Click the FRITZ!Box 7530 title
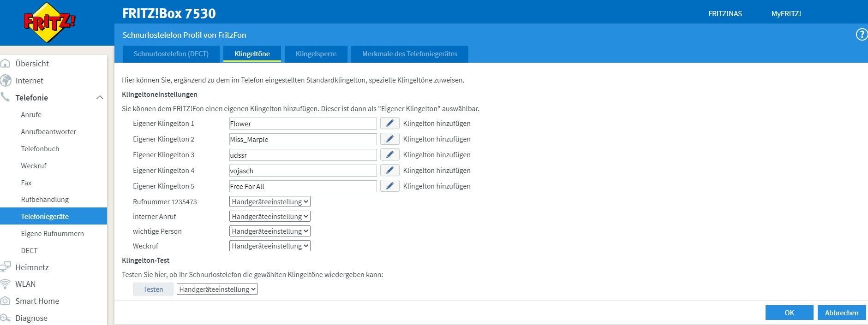Viewport: 868px width, 325px height. 169,13
